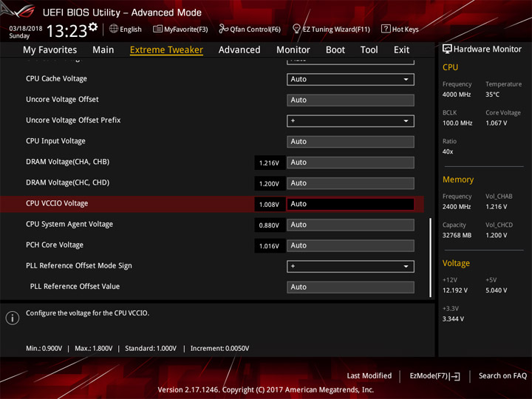Click the CPU VCCIO Voltage Auto field
This screenshot has height=399, width=532.
point(350,204)
